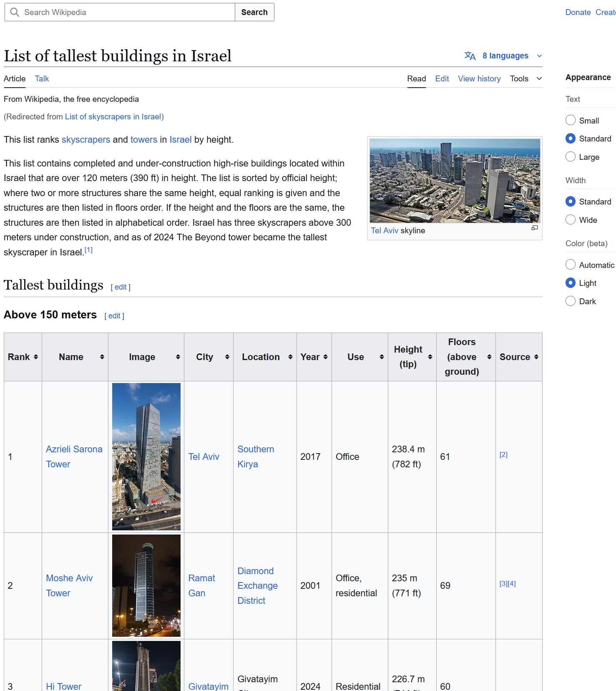Screen dimensions: 616x691
Task: Select Small text size option
Action: [x=571, y=120]
